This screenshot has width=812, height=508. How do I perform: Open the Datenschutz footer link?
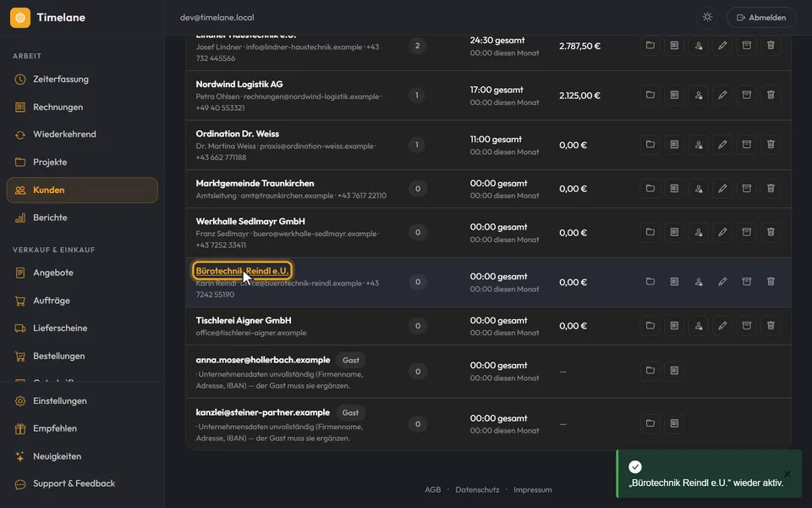477,490
